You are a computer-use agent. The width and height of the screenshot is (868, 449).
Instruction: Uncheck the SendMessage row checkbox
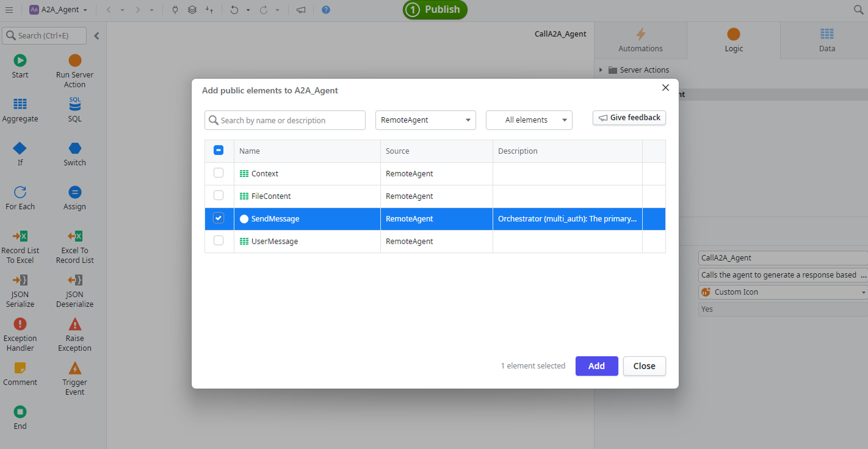click(219, 218)
